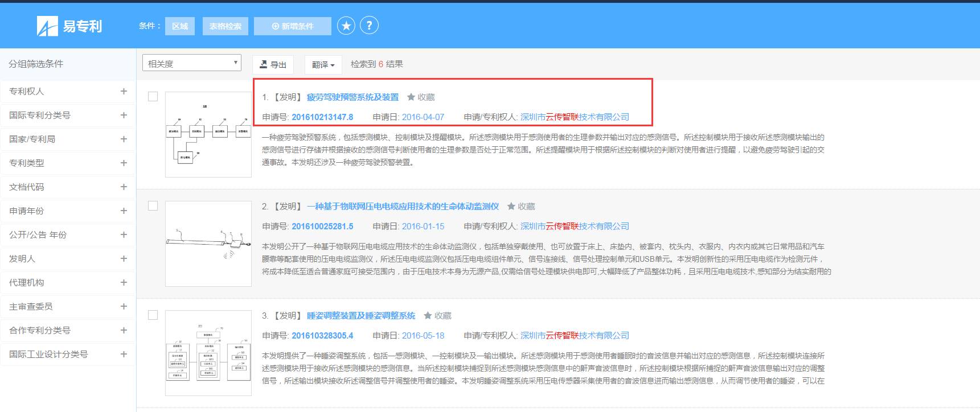Expand 专利权人 filter with plus icon
Image resolution: width=980 pixels, height=412 pixels.
coord(124,91)
